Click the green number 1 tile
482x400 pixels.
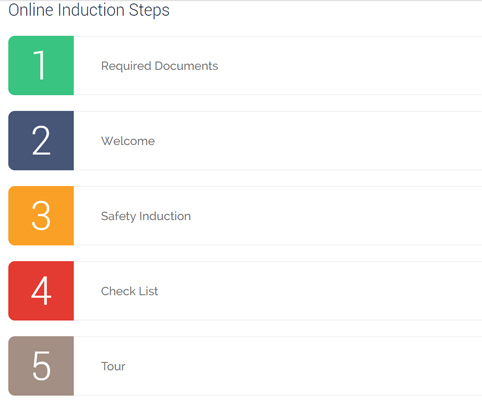(41, 65)
